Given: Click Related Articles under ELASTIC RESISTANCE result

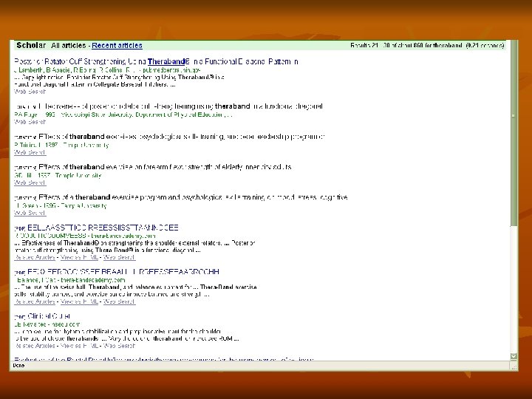Looking at the screenshot, I should (x=35, y=257).
